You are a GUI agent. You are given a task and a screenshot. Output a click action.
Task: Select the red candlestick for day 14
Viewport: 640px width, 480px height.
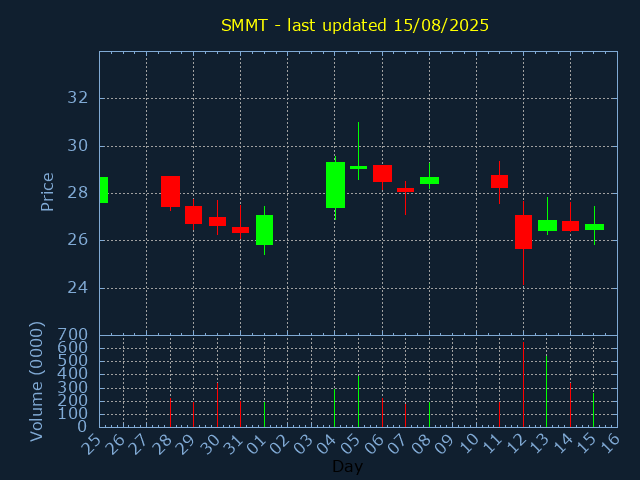coord(570,226)
